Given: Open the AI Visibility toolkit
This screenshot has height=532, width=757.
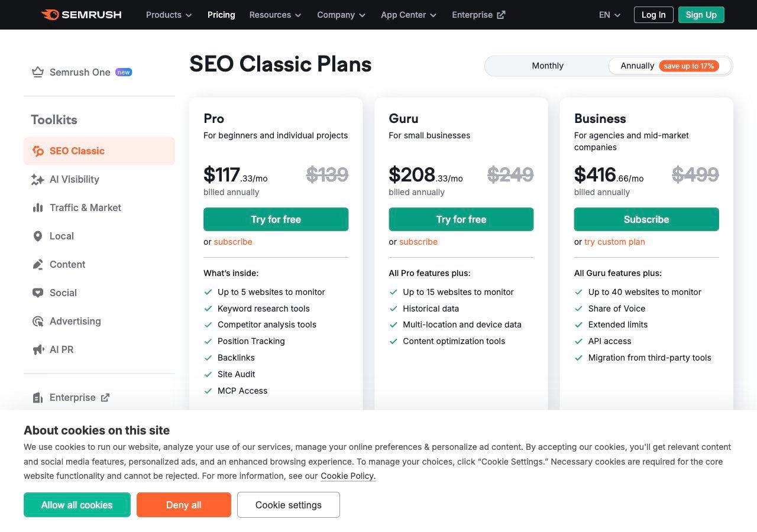Looking at the screenshot, I should coord(38,179).
